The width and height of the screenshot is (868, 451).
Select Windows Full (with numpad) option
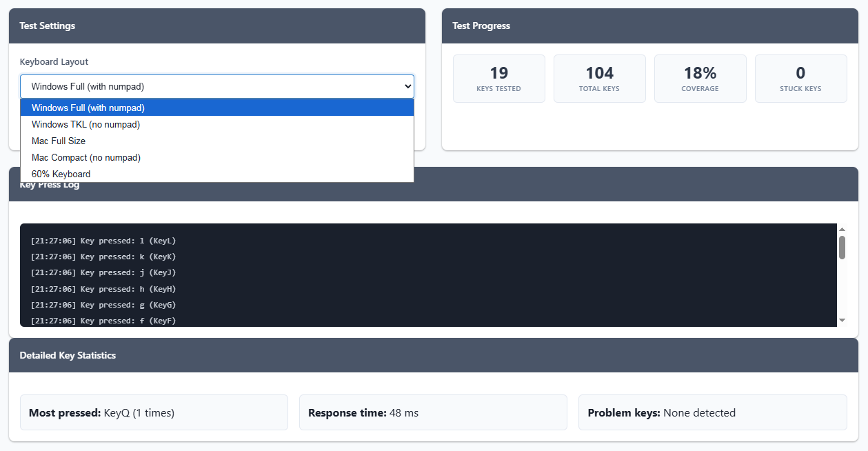click(x=88, y=108)
